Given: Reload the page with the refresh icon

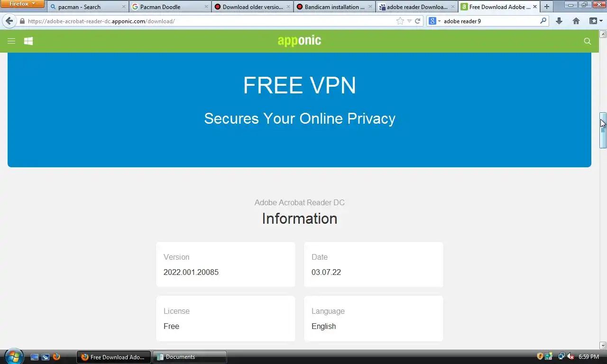Looking at the screenshot, I should click(x=418, y=21).
